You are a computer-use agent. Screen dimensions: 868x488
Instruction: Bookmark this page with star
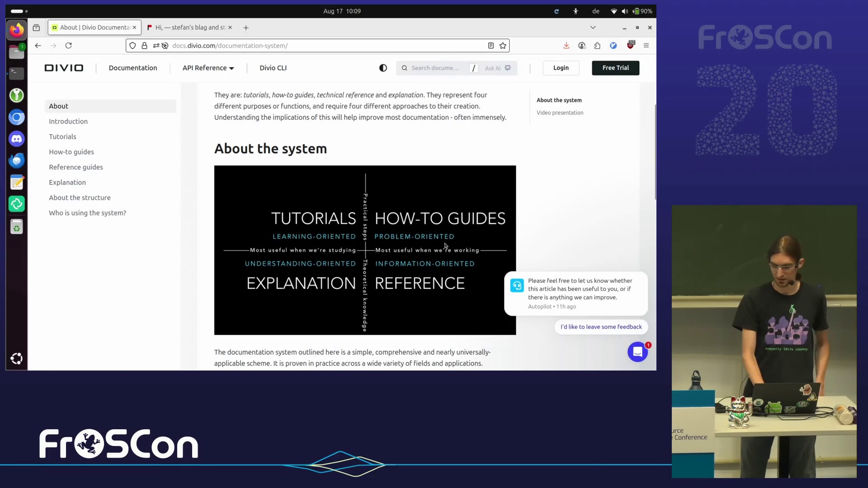(503, 46)
